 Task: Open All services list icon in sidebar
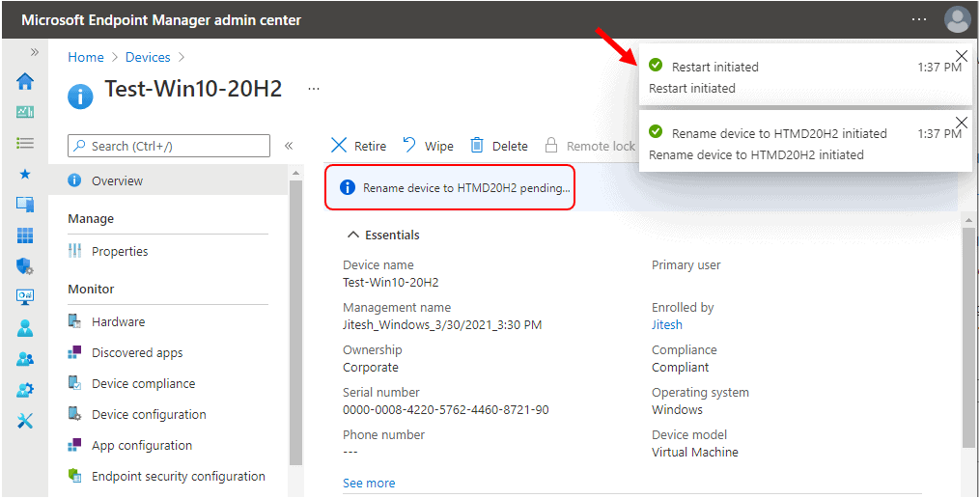click(x=25, y=143)
